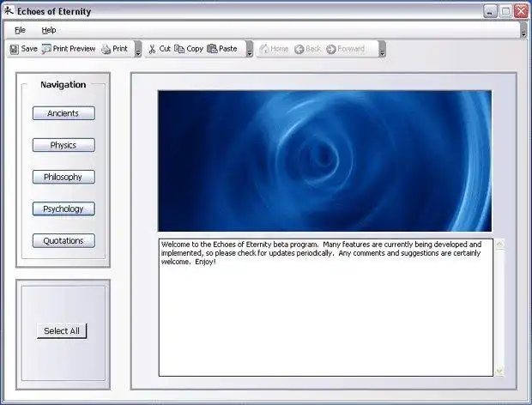Click the Paste clipboard button

coord(222,49)
